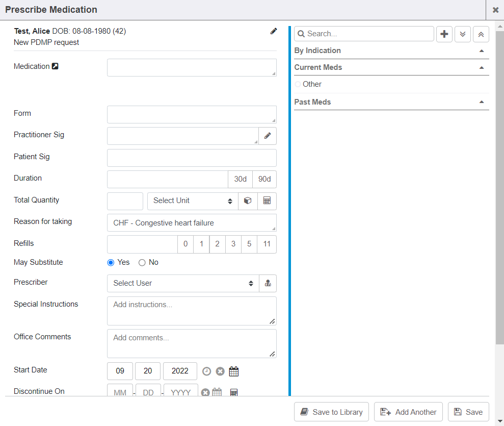Open the Total Quantity calculator icon

pyautogui.click(x=267, y=201)
